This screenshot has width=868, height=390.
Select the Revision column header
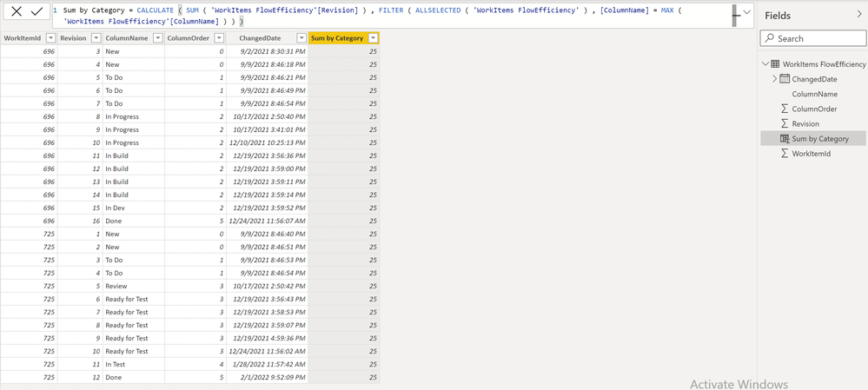pyautogui.click(x=73, y=38)
